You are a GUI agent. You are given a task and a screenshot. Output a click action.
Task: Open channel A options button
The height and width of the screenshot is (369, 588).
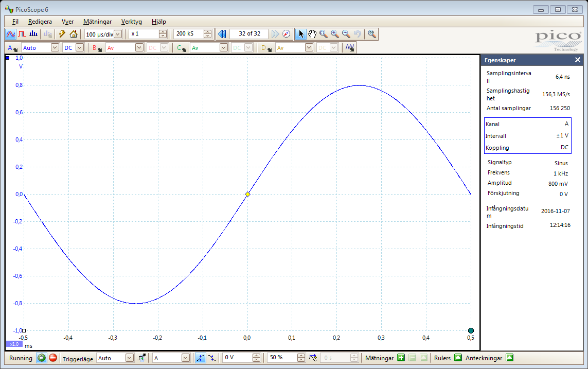click(12, 48)
